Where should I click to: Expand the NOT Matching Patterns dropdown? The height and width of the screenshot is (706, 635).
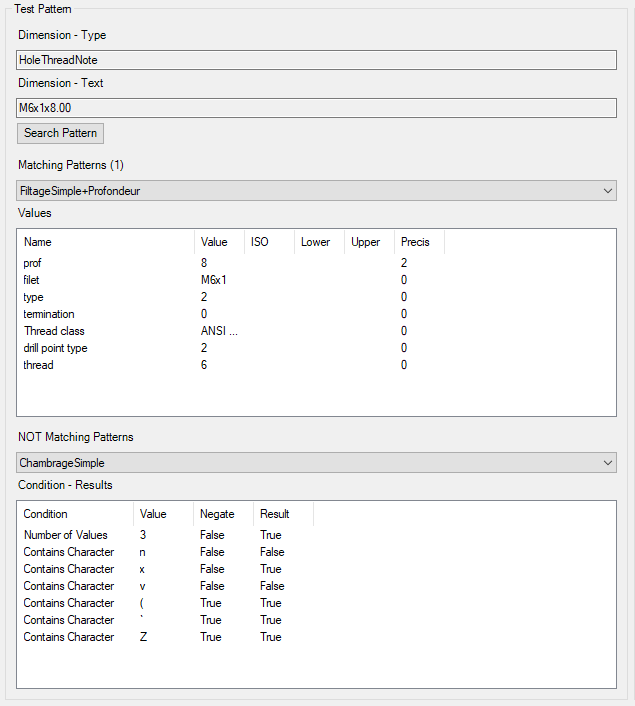[316, 463]
